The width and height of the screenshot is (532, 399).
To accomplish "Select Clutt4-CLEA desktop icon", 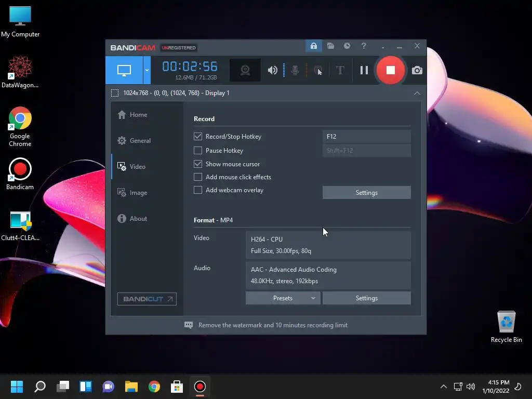I will (20, 225).
